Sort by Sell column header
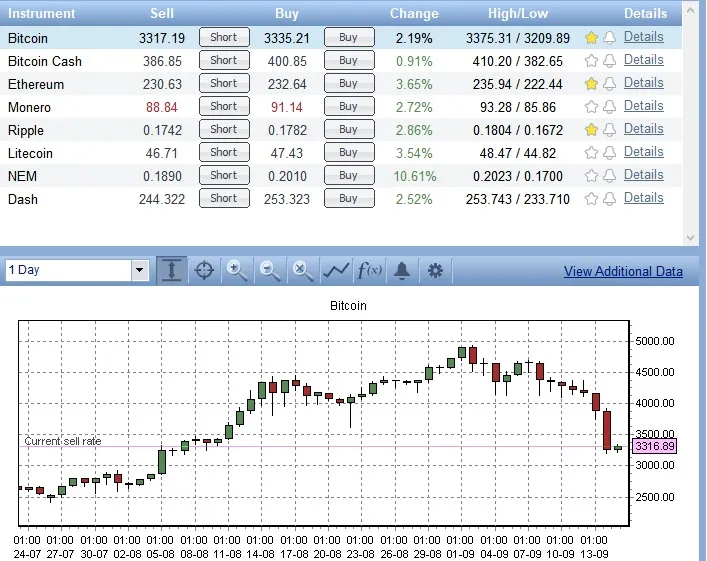This screenshot has width=707, height=561. tap(162, 14)
